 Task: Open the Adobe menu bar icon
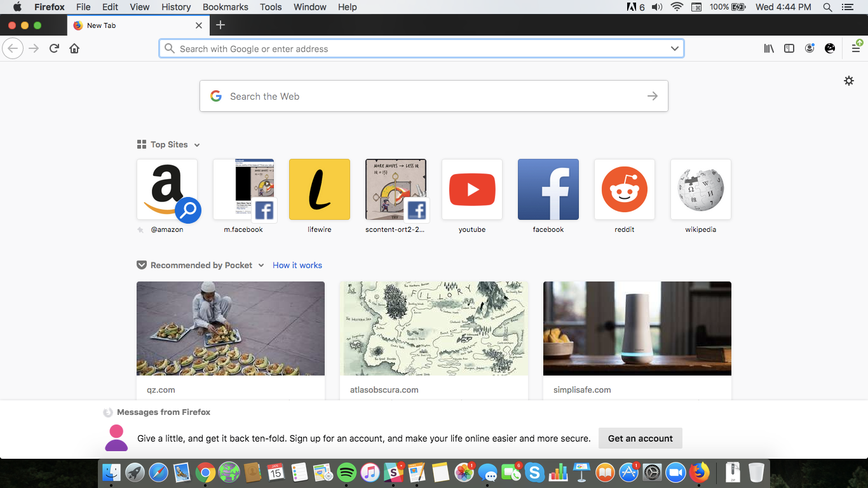[636, 7]
